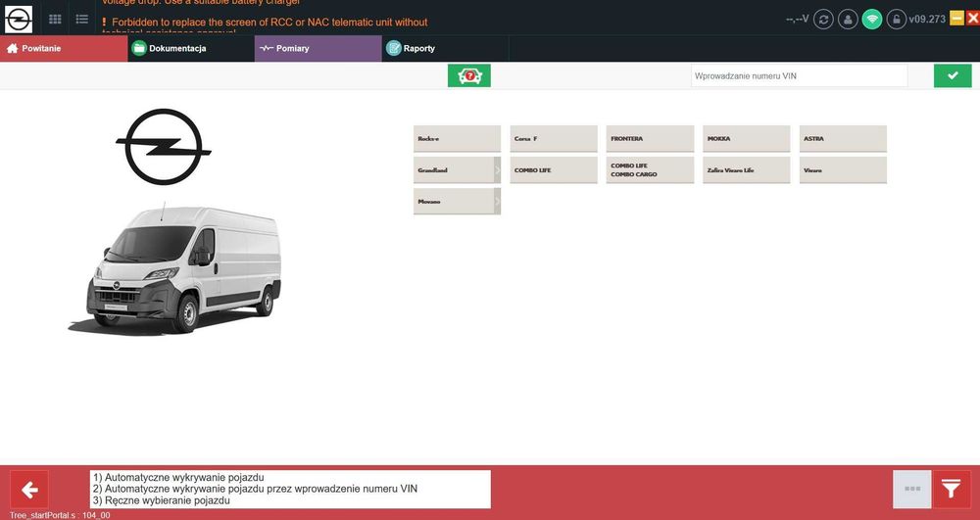Open the Pomiary tab
Image resolution: width=980 pixels, height=520 pixels.
pos(318,48)
